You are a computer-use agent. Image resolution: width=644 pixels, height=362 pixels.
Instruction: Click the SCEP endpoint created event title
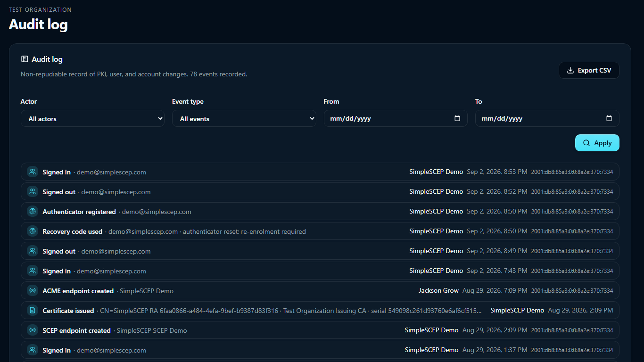click(x=76, y=330)
